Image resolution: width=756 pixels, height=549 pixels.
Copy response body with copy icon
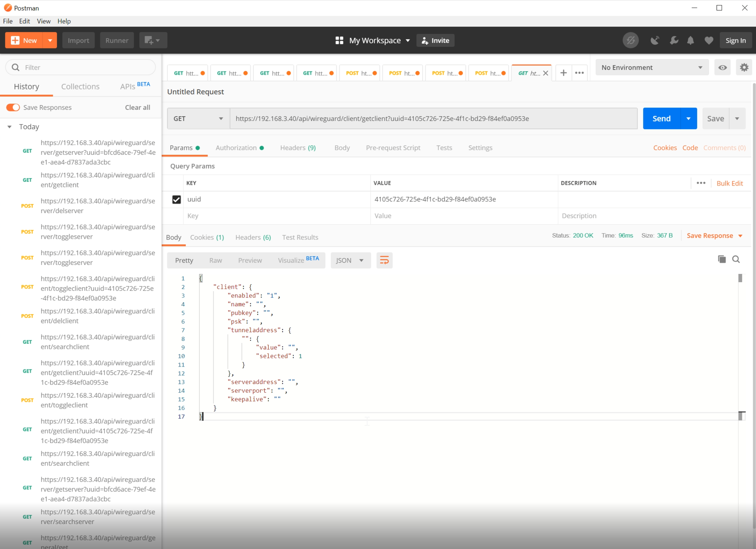coord(721,259)
